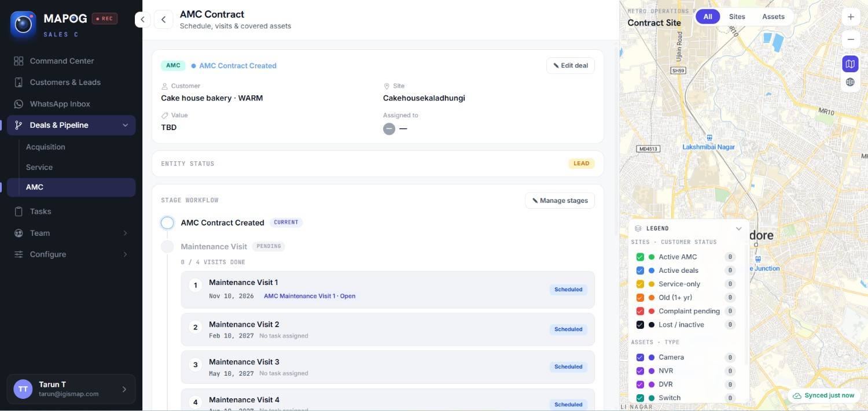
Task: Toggle the DVR asset checkbox
Action: coord(640,384)
